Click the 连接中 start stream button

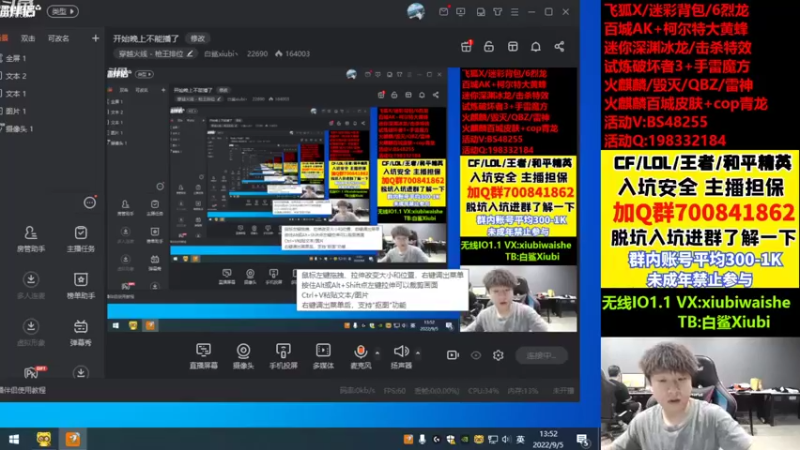point(541,355)
